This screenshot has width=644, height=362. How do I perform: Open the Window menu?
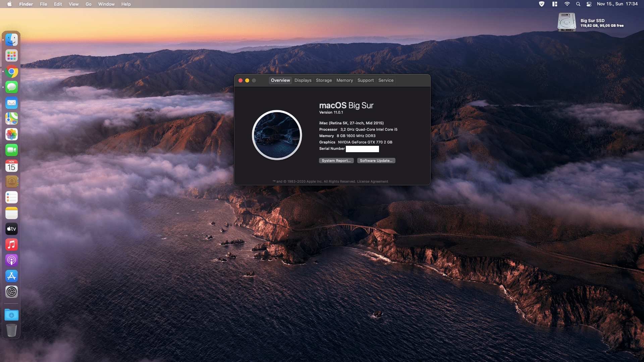point(106,4)
